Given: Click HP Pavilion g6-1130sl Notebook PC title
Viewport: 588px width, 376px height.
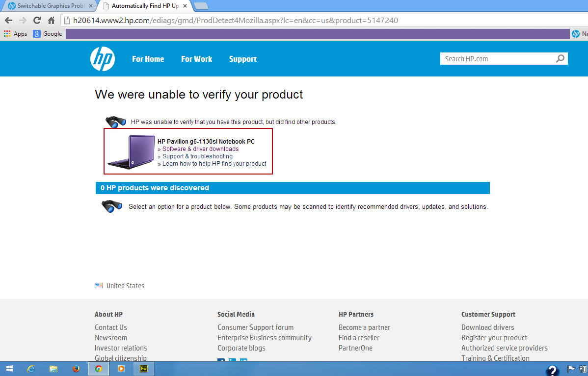Looking at the screenshot, I should (x=206, y=142).
